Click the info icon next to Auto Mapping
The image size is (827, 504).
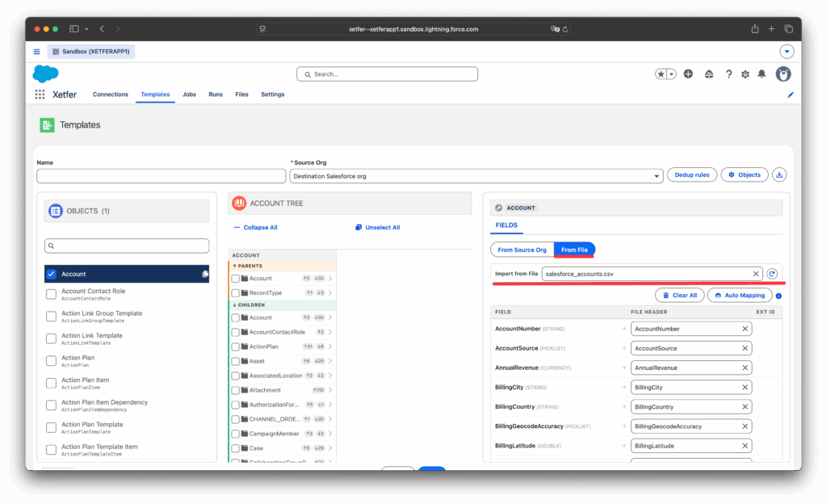coord(779,296)
